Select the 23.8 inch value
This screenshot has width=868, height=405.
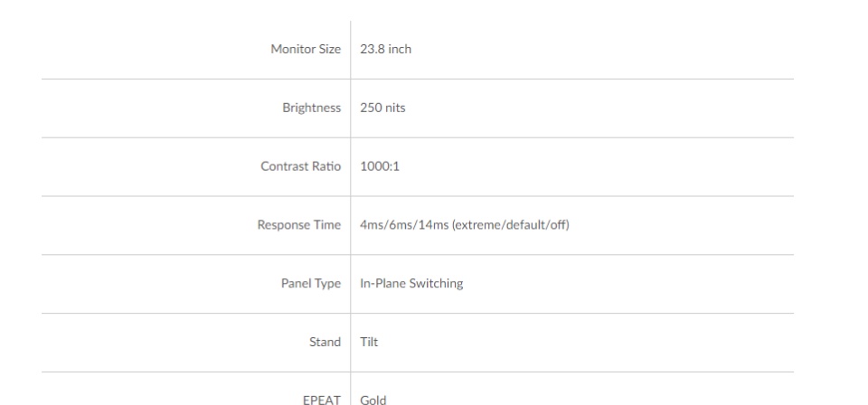(x=386, y=49)
